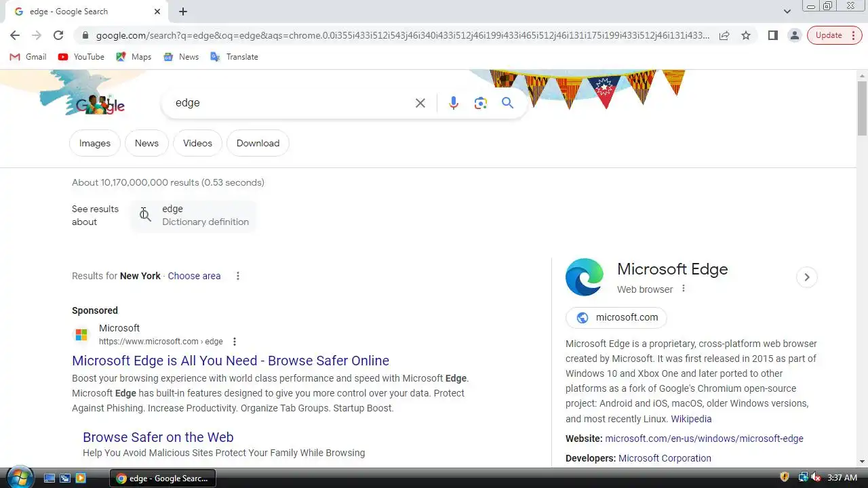Close the edge - Google Search tab
The height and width of the screenshot is (488, 868).
157,12
